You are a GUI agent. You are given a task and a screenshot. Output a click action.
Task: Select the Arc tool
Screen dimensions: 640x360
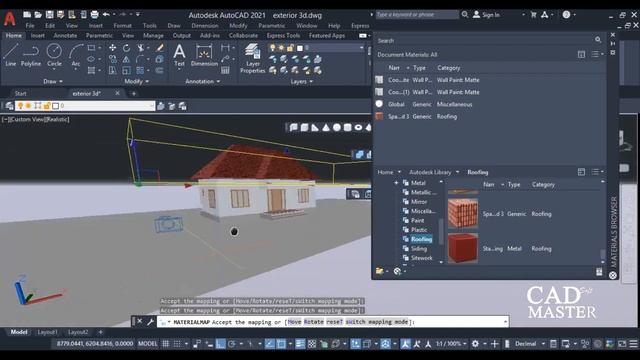pyautogui.click(x=76, y=56)
